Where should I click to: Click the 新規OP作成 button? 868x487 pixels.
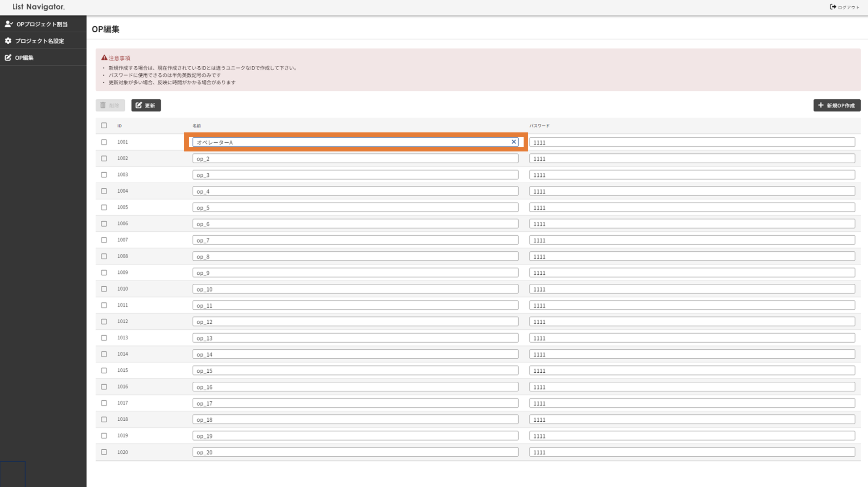tap(836, 105)
